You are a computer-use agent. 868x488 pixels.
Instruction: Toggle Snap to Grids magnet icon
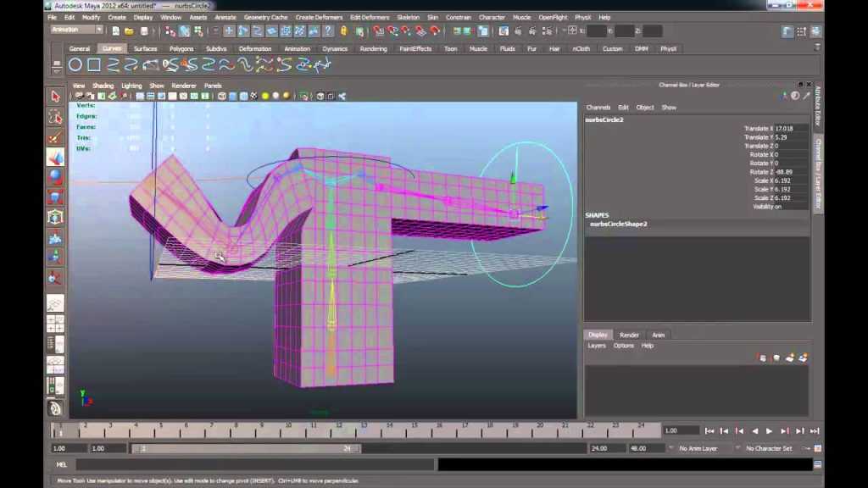tap(378, 31)
